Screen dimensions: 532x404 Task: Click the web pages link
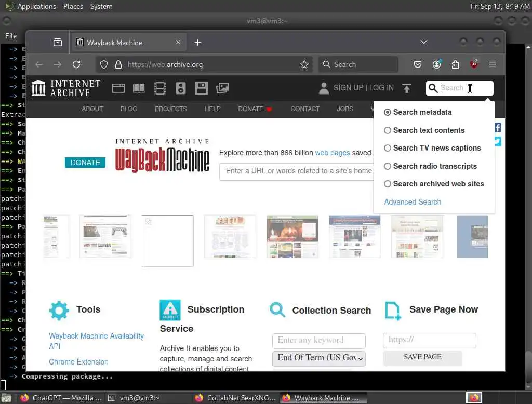click(x=332, y=153)
